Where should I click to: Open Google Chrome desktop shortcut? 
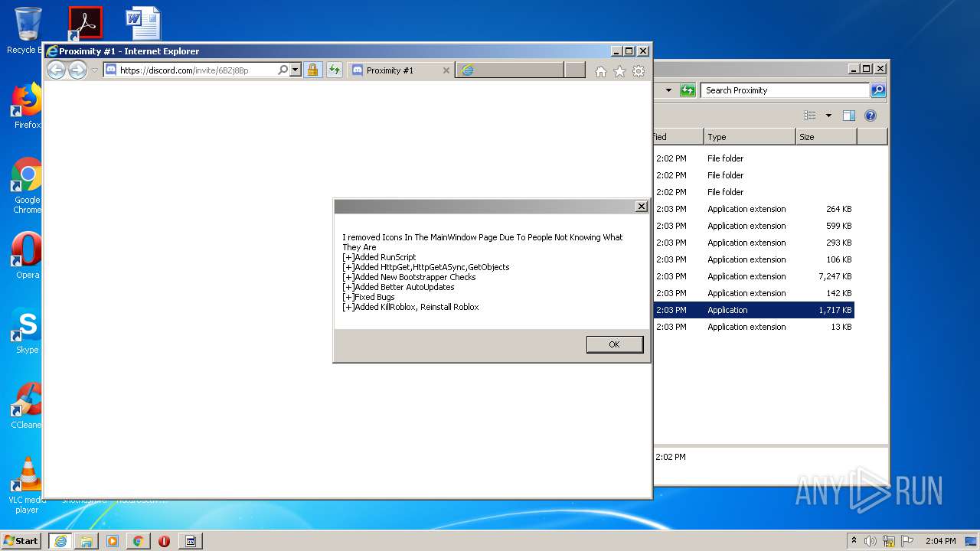[27, 186]
